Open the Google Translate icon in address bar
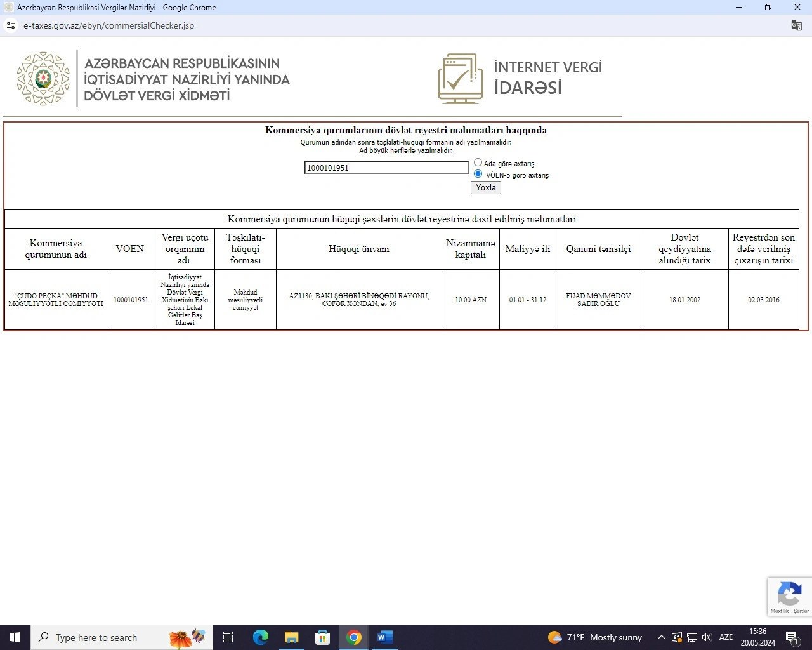This screenshot has width=812, height=650. click(x=797, y=25)
